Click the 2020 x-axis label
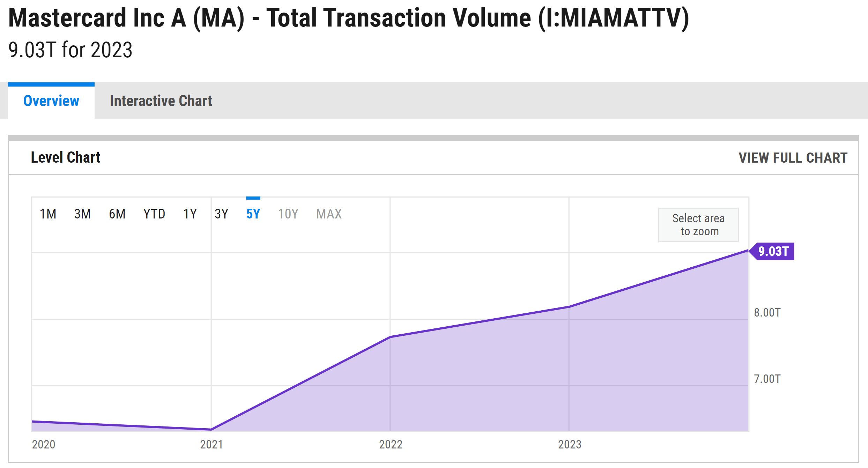 pyautogui.click(x=44, y=444)
